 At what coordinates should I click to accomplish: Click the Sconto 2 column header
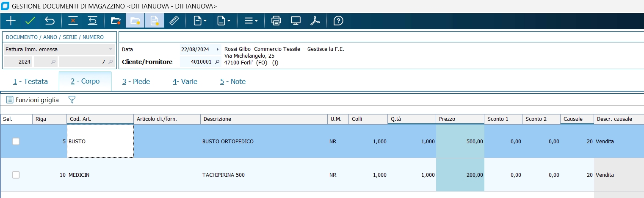point(541,119)
